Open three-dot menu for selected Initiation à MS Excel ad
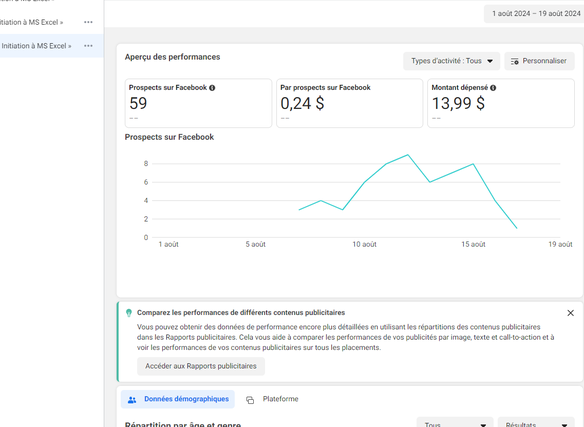Viewport: 584px width, 427px height. tap(88, 46)
